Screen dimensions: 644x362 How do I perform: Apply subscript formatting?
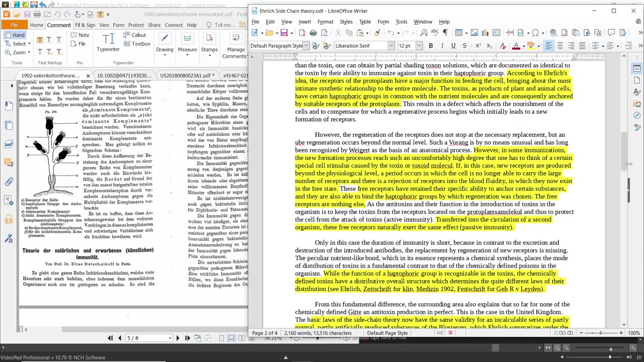tap(489, 46)
